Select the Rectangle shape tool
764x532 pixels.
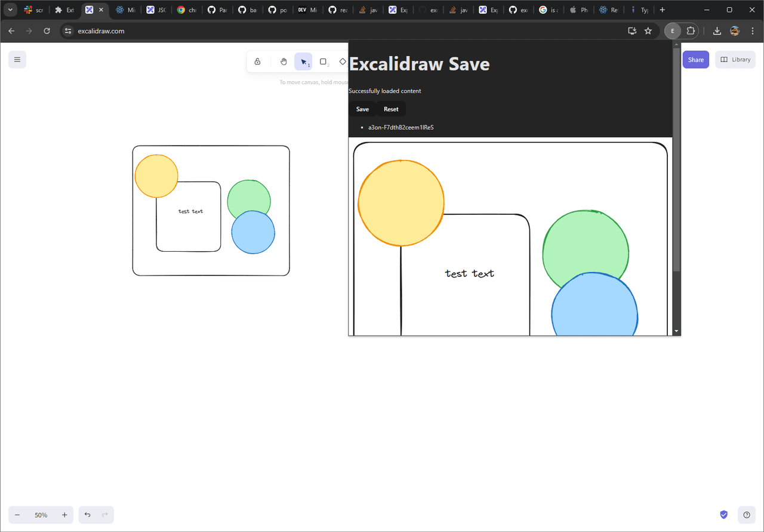323,61
